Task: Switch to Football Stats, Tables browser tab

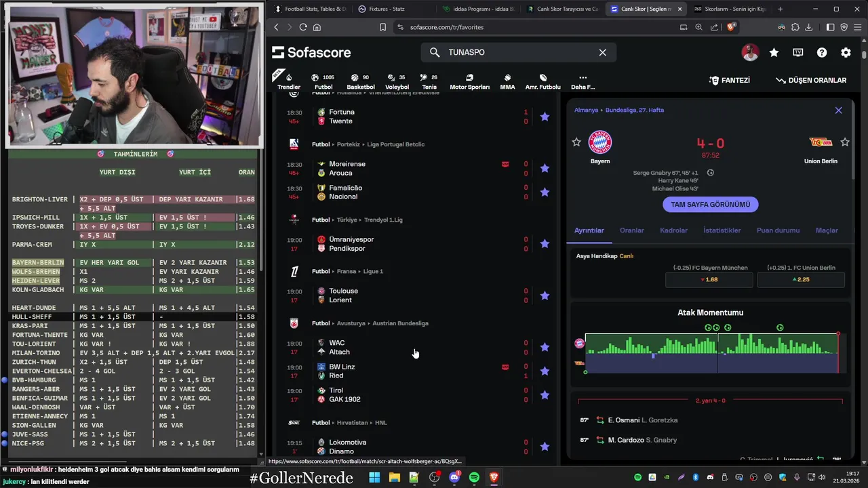Action: pyautogui.click(x=311, y=9)
